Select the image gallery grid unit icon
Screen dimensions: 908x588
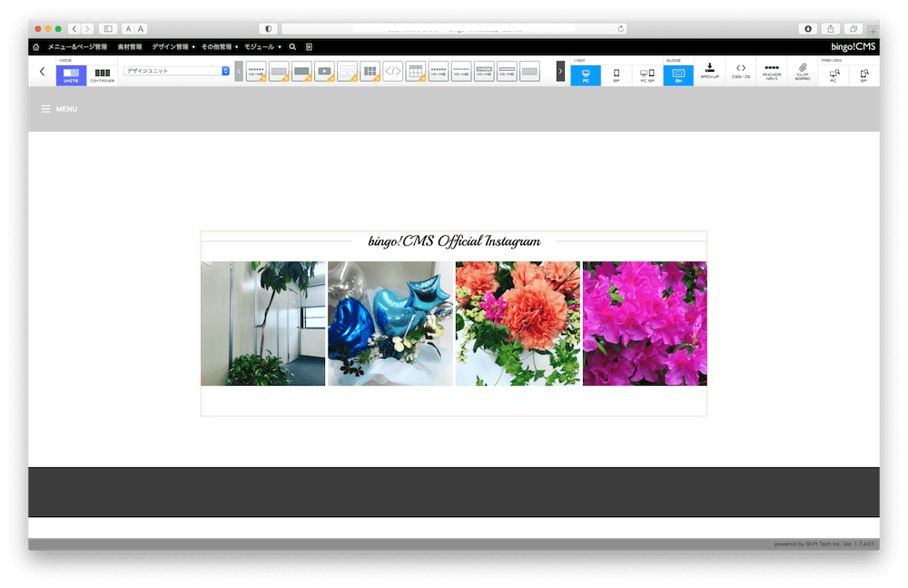pyautogui.click(x=370, y=71)
